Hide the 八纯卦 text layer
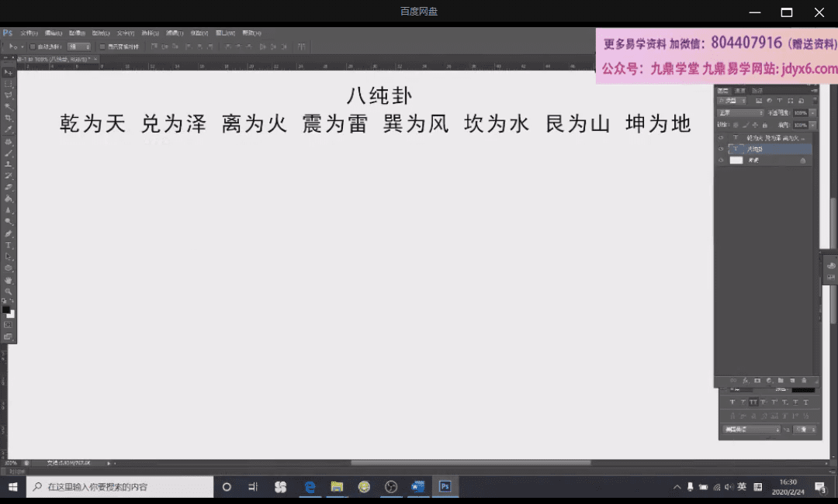The width and height of the screenshot is (838, 504). click(721, 149)
